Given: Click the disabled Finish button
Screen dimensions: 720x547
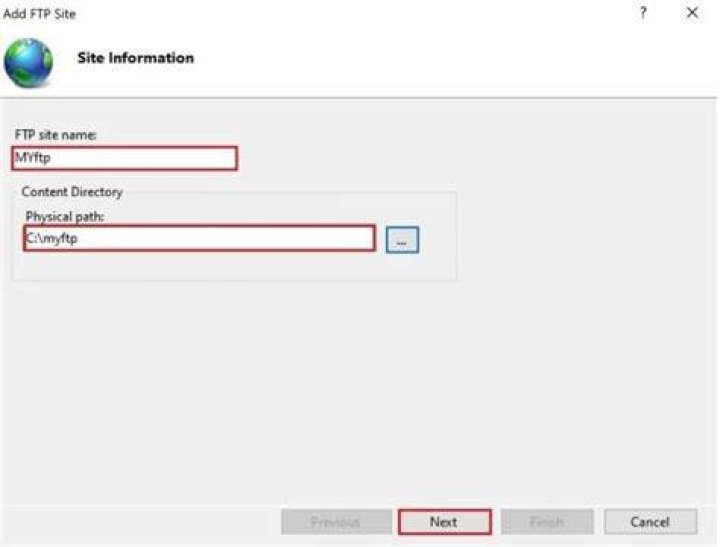Looking at the screenshot, I should [547, 522].
